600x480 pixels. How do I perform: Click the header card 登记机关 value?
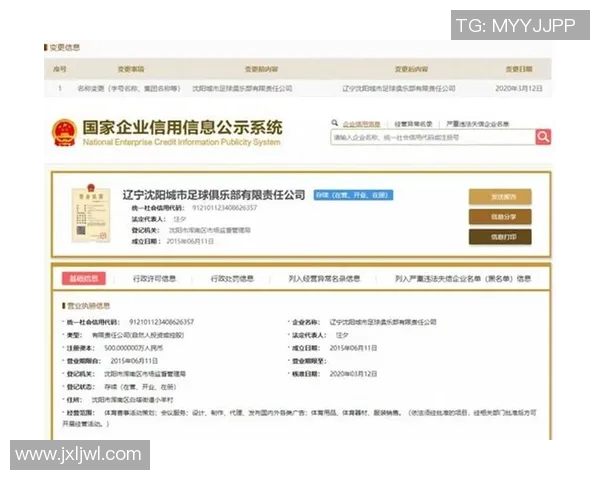[210, 230]
